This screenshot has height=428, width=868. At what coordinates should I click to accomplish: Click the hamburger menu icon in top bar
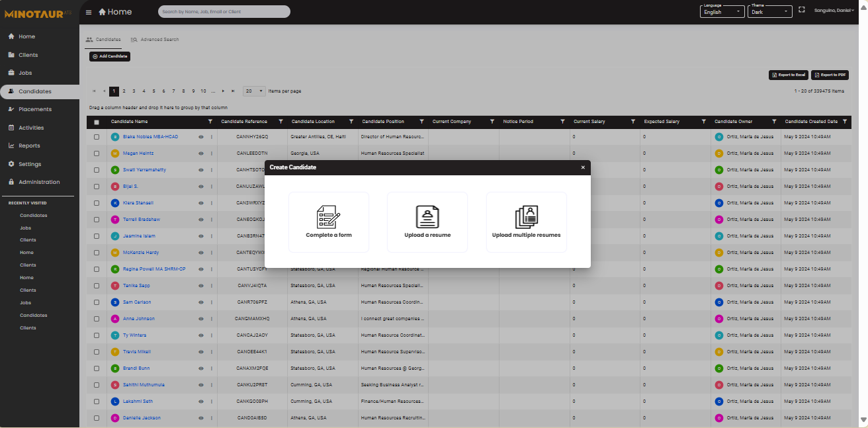88,11
